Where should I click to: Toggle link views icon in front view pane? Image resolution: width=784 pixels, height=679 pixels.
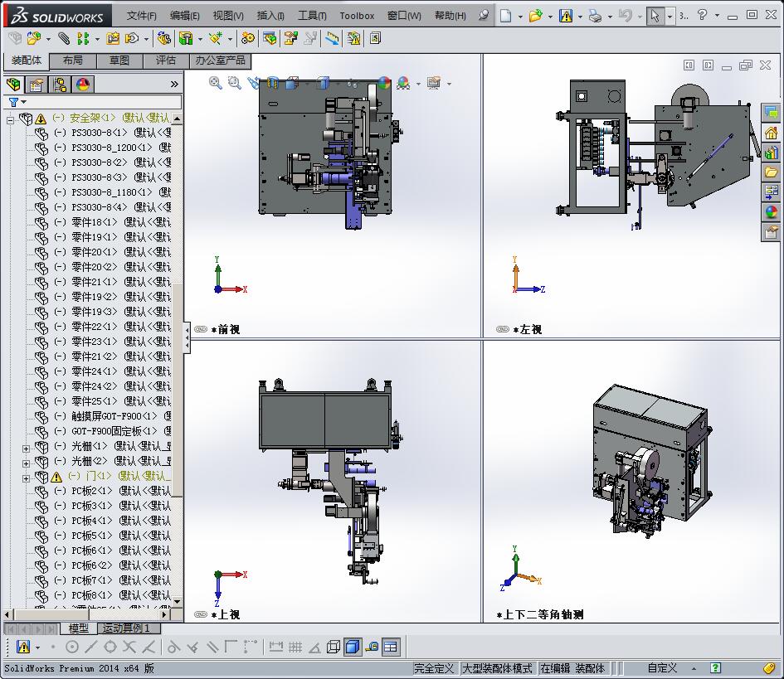coord(201,329)
